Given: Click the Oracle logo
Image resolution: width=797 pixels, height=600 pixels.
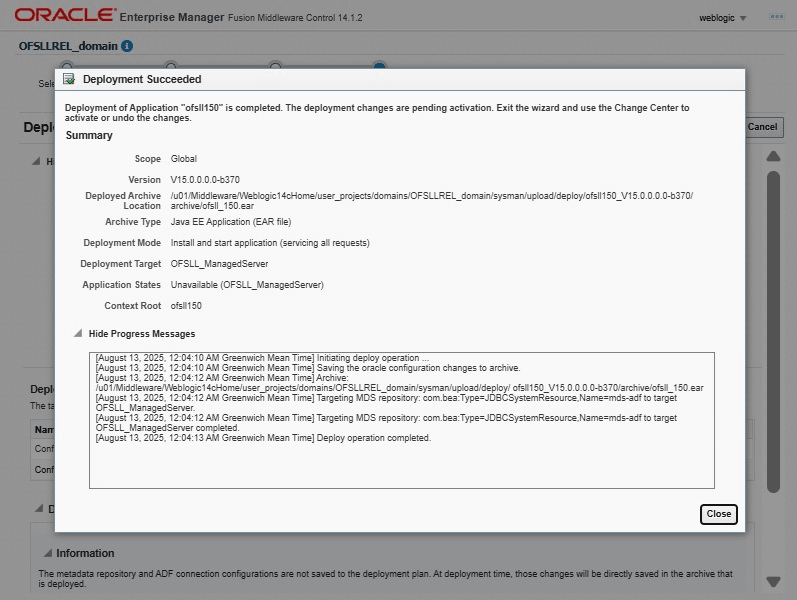Looking at the screenshot, I should (63, 16).
